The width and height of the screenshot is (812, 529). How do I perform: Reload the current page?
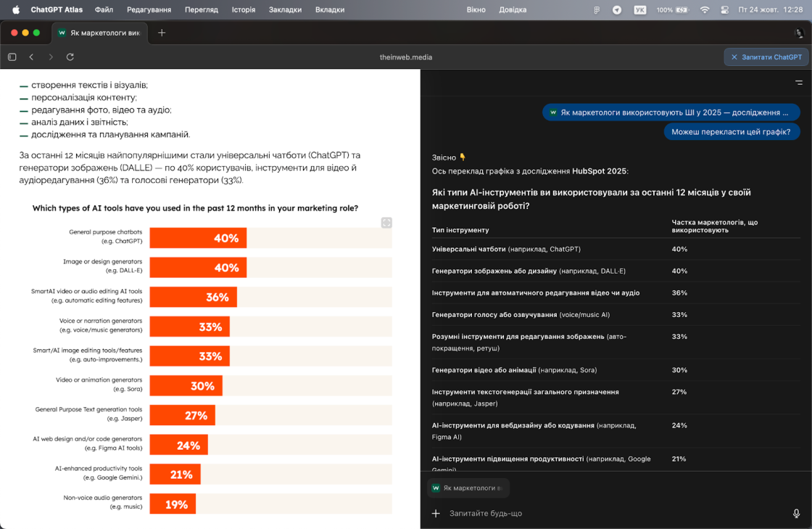tap(70, 57)
